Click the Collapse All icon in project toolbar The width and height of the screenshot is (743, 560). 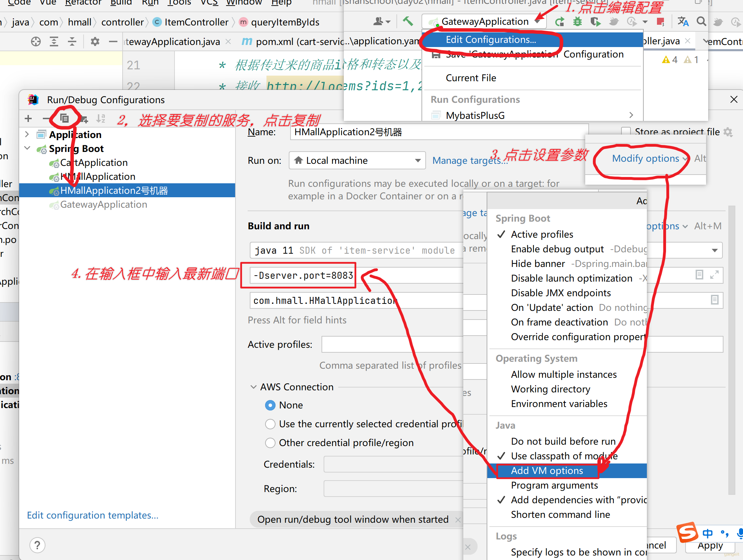72,42
